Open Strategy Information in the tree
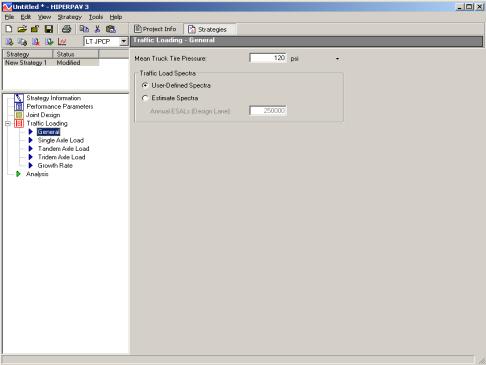This screenshot has height=365, width=486. click(54, 98)
